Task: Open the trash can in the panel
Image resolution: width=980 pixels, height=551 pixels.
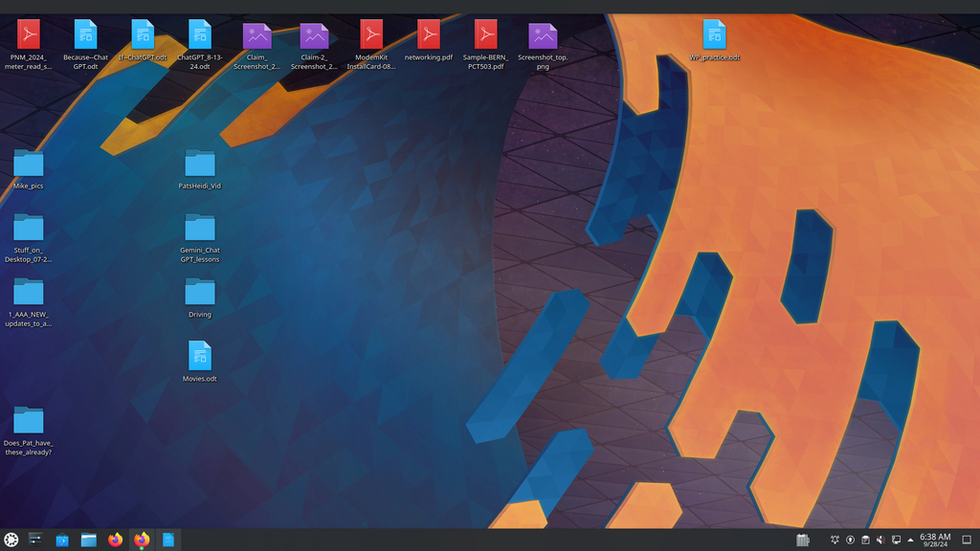Action: click(x=803, y=540)
